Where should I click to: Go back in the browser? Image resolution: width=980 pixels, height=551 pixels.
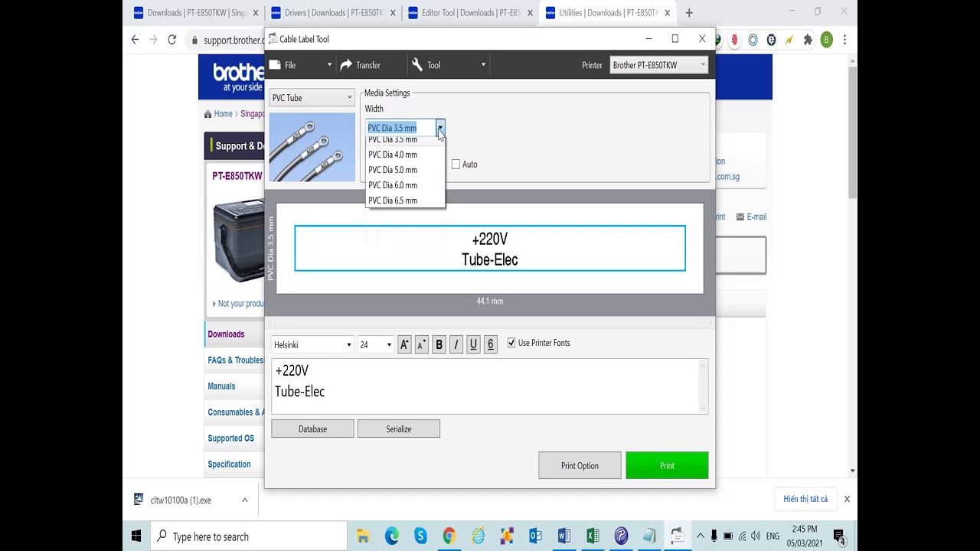tap(136, 40)
